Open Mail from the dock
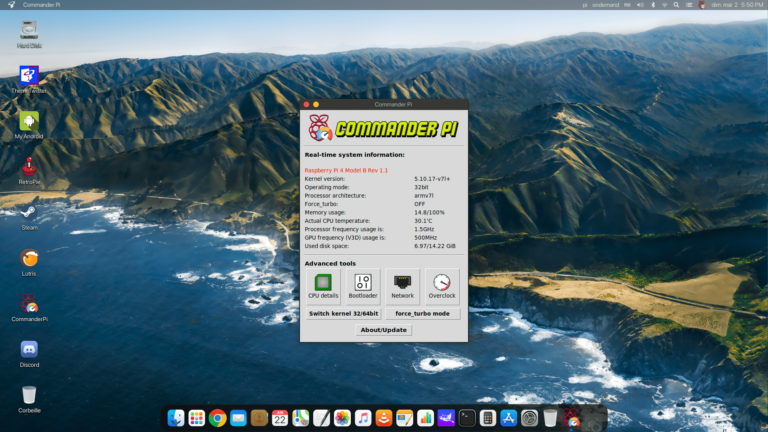 pyautogui.click(x=238, y=418)
